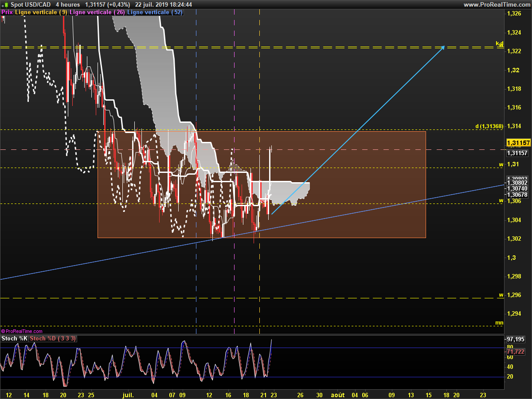Screen dimensions: 532x399
Task: Select the Stoch %K indicator label
Action: pos(15,339)
